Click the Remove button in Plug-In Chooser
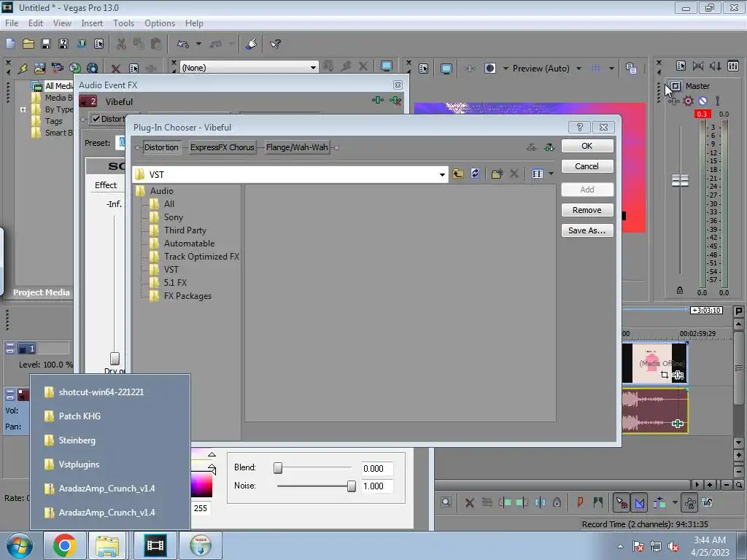 tap(587, 210)
